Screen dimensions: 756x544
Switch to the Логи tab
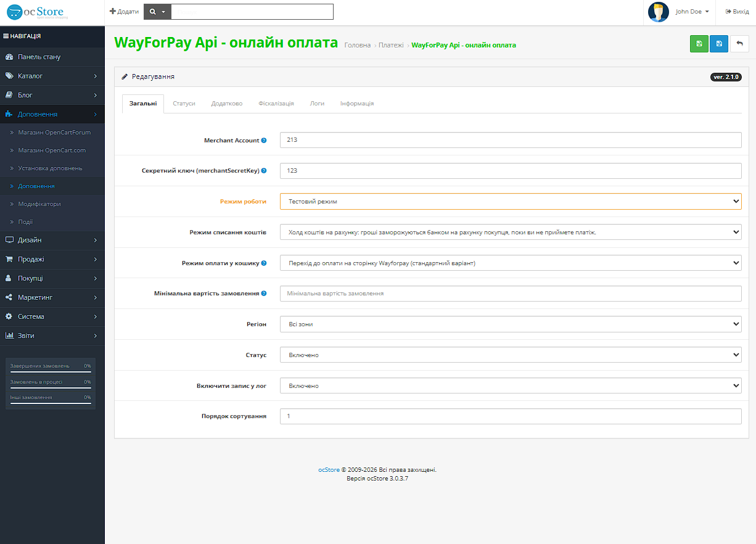pos(317,104)
